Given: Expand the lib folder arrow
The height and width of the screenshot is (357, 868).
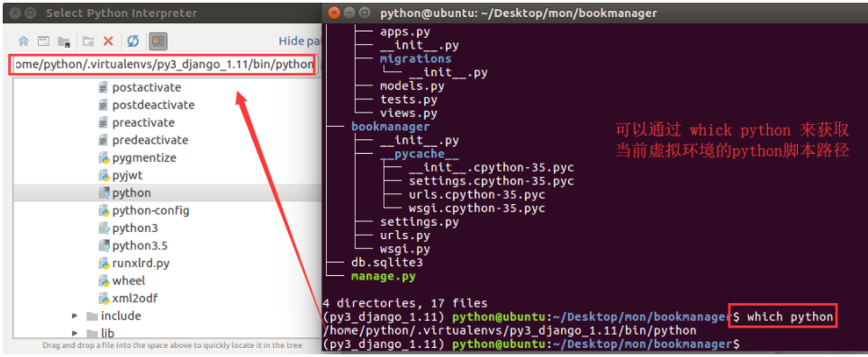Looking at the screenshot, I should [75, 334].
